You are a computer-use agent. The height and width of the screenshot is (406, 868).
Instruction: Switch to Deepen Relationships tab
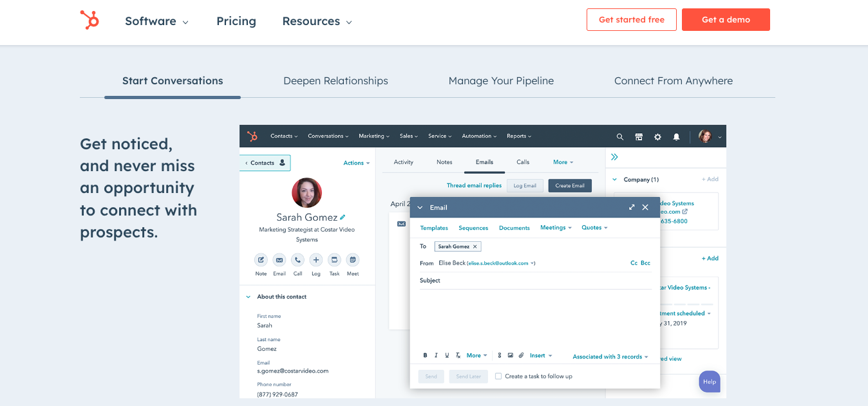335,81
